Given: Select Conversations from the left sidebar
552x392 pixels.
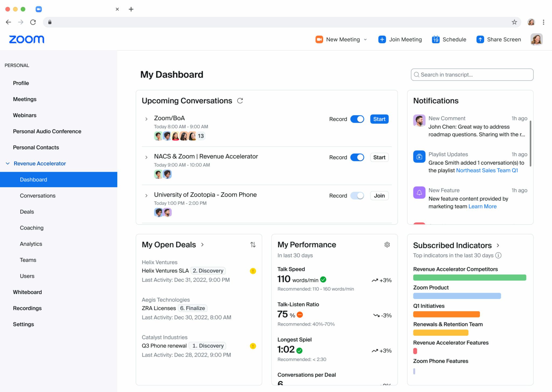Looking at the screenshot, I should [x=38, y=195].
